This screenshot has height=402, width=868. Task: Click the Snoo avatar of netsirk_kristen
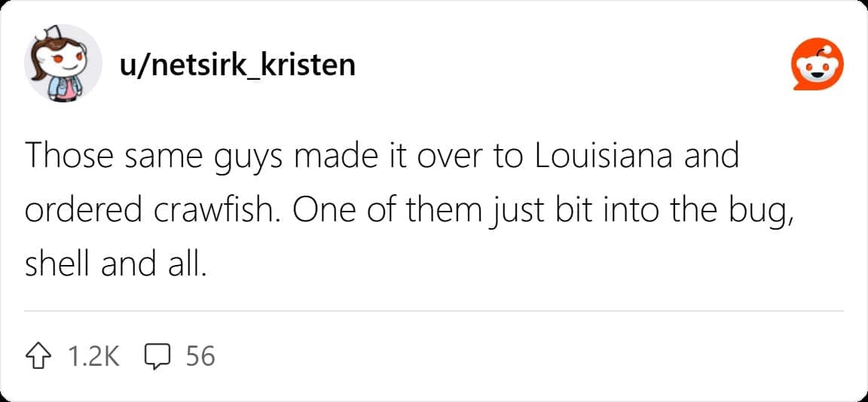click(x=64, y=65)
